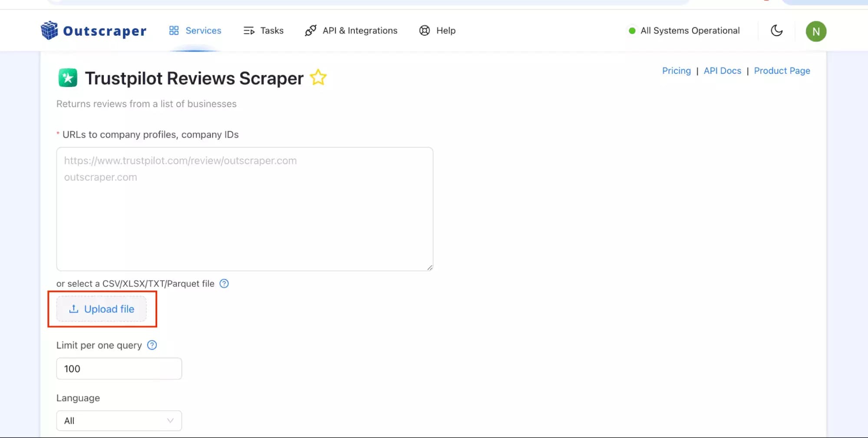This screenshot has width=868, height=438.
Task: Open the API Docs page
Action: click(722, 70)
